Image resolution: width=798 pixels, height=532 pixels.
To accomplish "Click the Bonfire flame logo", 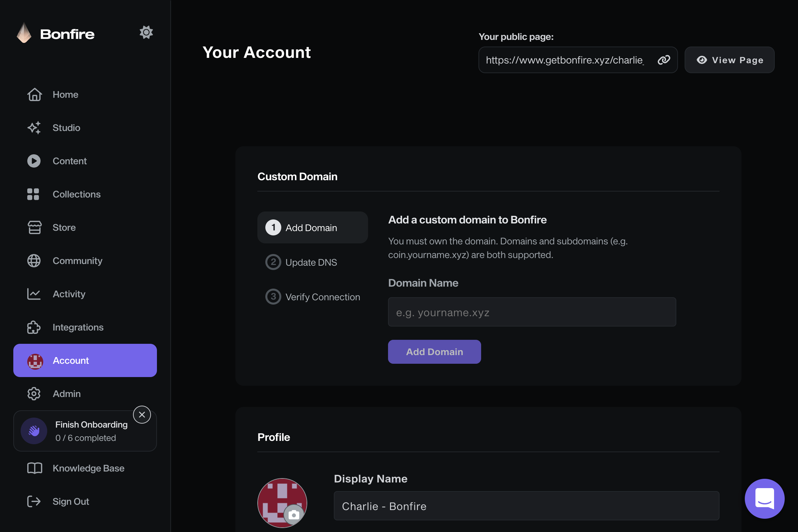I will click(24, 33).
